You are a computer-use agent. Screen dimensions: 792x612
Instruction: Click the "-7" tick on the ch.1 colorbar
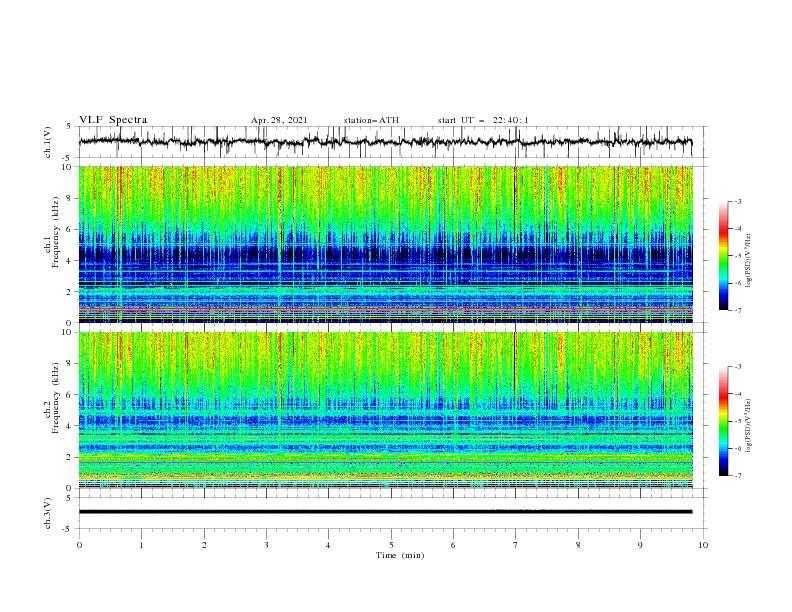pyautogui.click(x=738, y=310)
